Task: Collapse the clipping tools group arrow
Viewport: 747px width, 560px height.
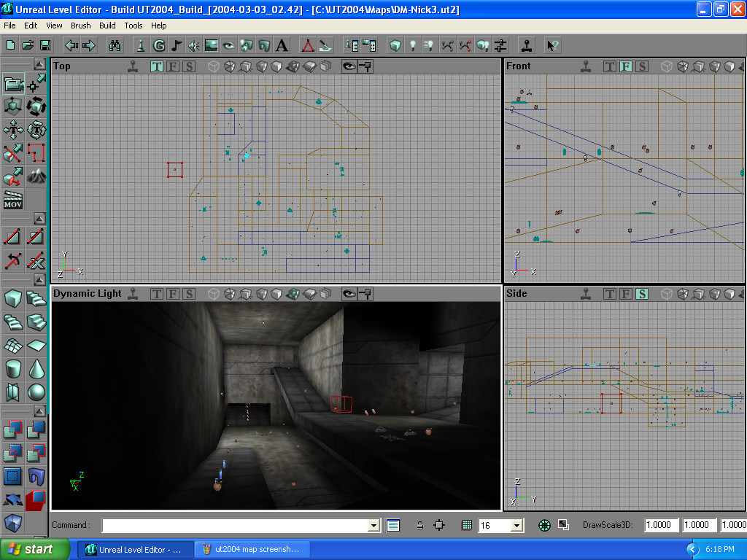Action: (x=39, y=219)
